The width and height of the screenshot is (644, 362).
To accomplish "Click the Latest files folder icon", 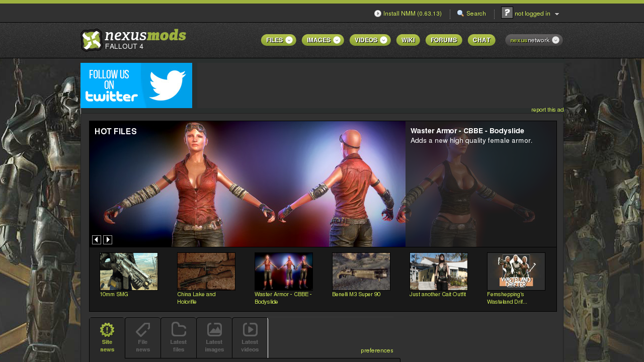I will tap(179, 330).
